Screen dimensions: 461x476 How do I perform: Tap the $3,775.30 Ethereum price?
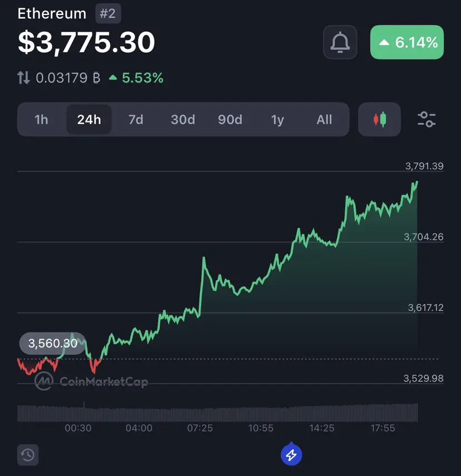pyautogui.click(x=86, y=42)
